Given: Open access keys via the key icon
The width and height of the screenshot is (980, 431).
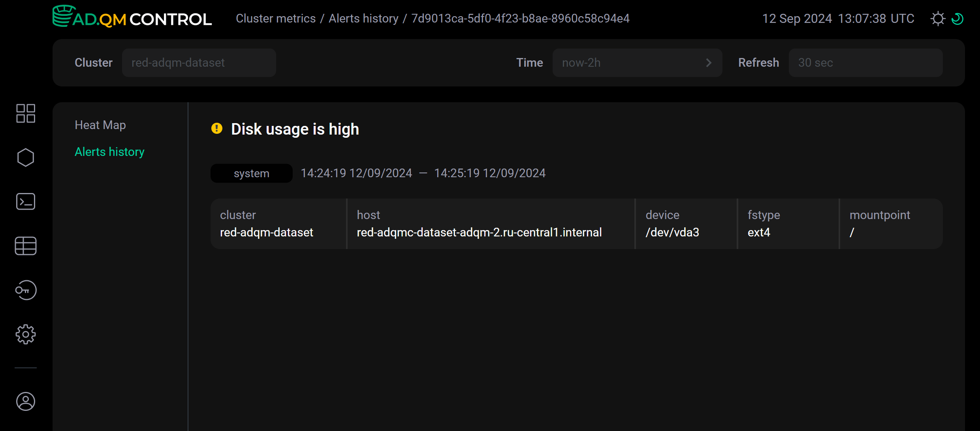Looking at the screenshot, I should pos(26,290).
